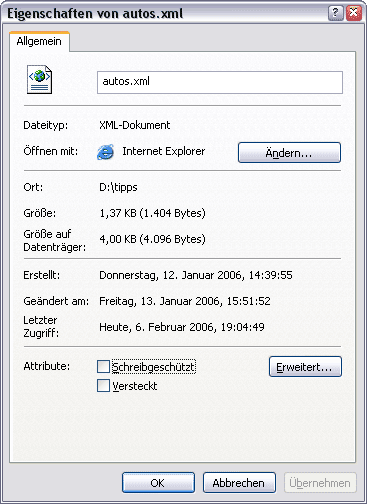Click the Internet Explorer icon

coord(105,152)
